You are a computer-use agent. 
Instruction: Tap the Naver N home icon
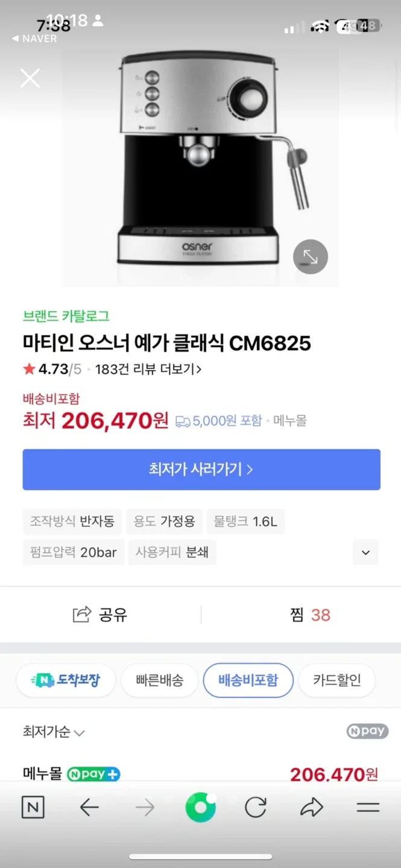pyautogui.click(x=33, y=807)
